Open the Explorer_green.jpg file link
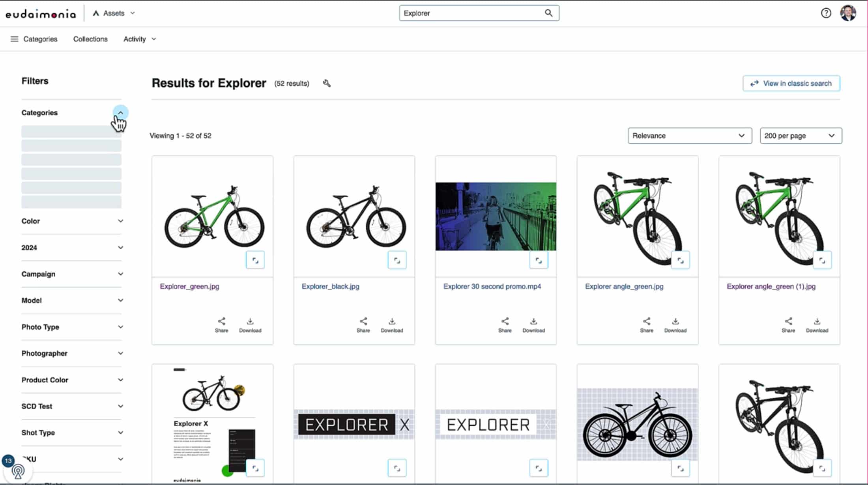The height and width of the screenshot is (485, 868). [x=189, y=286]
